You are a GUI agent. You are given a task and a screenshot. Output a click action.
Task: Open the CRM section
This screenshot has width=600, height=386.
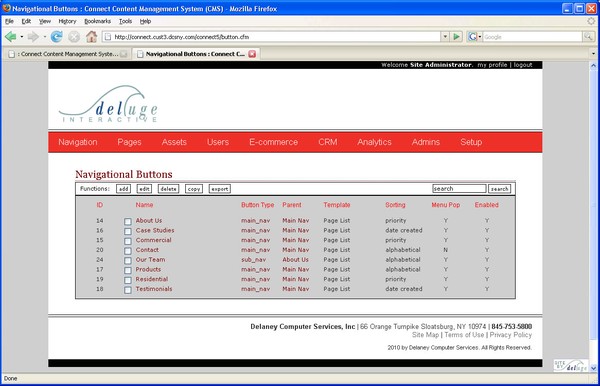point(328,142)
